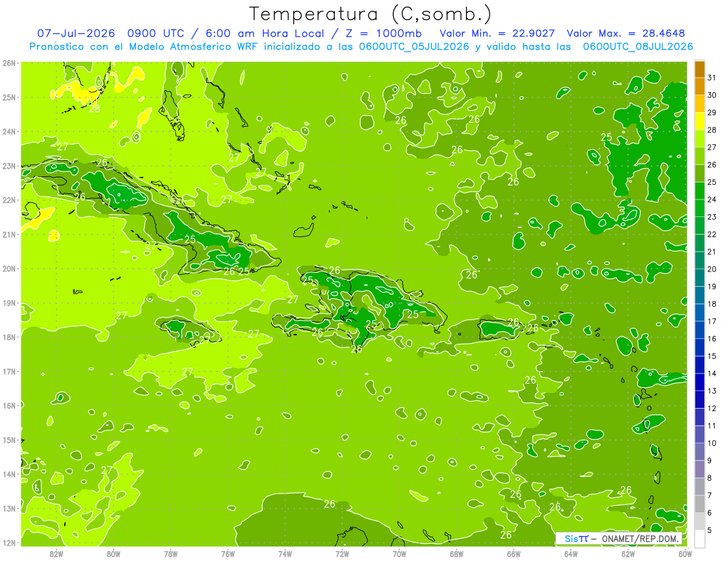Click the '28' contour label on the map
728x562 pixels.
(95, 109)
